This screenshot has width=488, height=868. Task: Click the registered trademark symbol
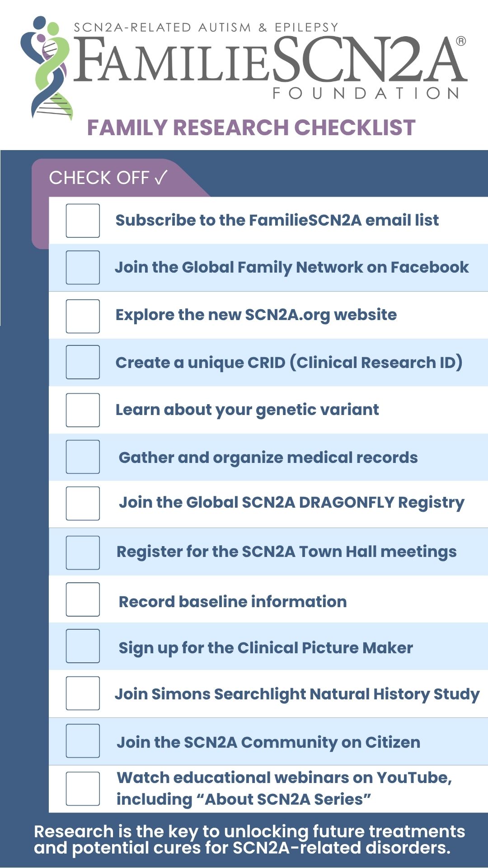point(461,41)
